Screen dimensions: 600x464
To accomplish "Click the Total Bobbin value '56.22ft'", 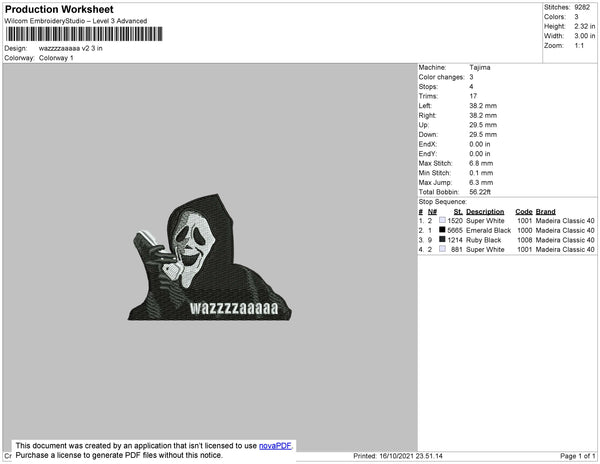I will pyautogui.click(x=480, y=192).
